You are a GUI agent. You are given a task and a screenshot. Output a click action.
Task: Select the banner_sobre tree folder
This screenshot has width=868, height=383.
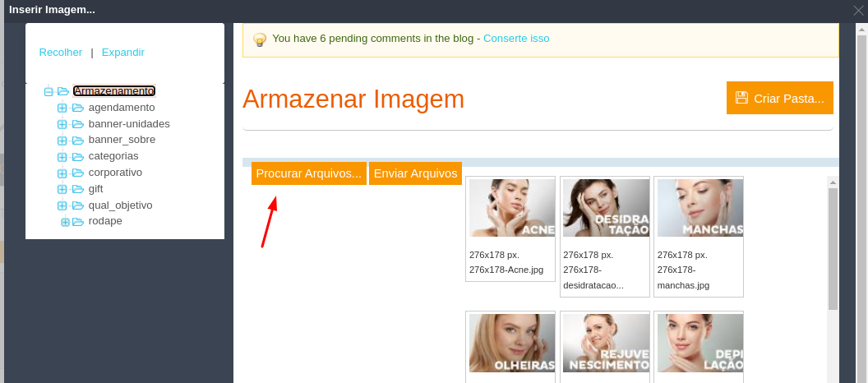point(122,140)
